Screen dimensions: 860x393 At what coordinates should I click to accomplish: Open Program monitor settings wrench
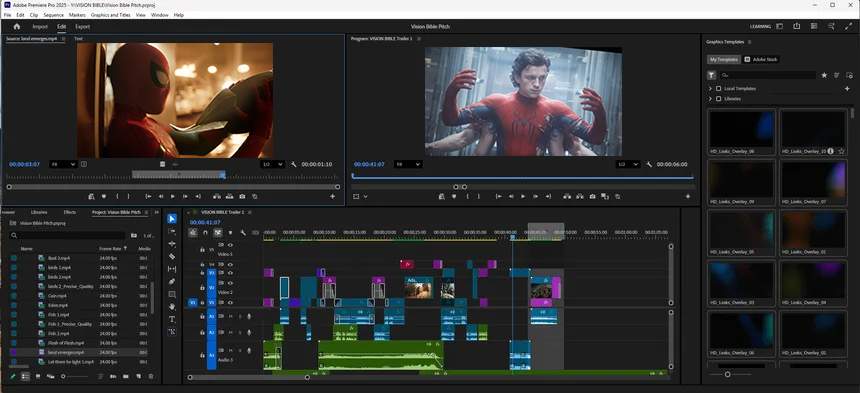[649, 164]
